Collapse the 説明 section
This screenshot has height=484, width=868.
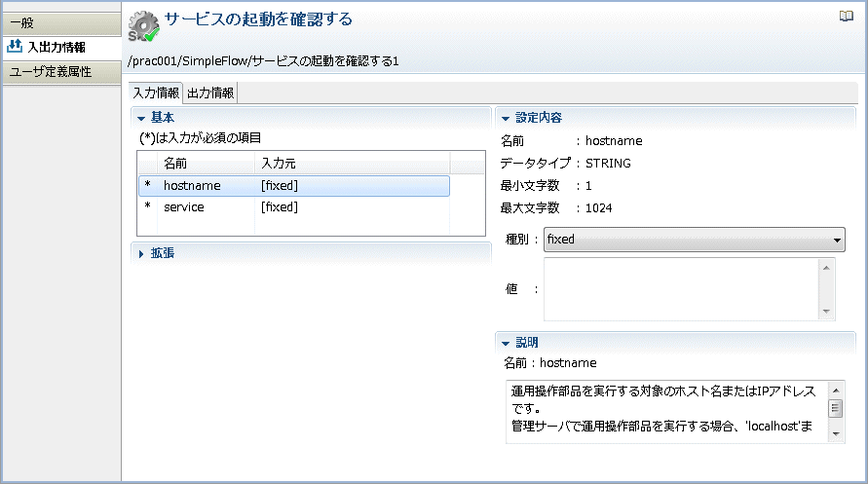[x=506, y=344]
